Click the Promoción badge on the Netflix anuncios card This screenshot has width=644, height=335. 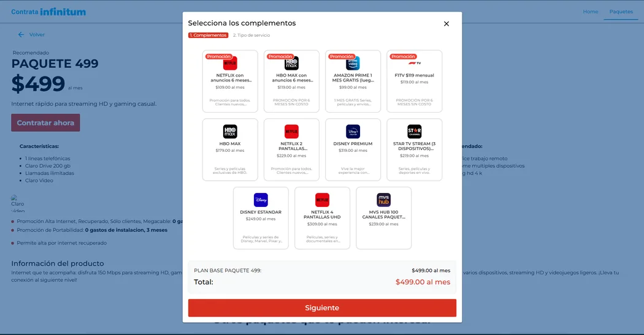pyautogui.click(x=218, y=56)
